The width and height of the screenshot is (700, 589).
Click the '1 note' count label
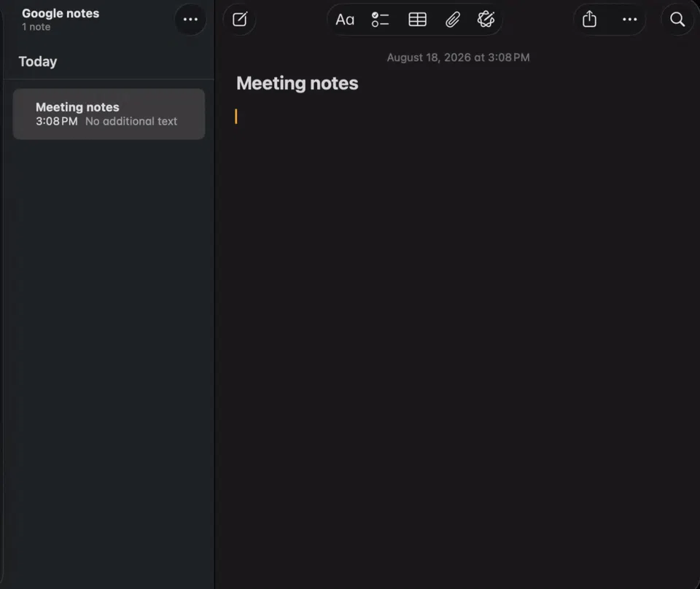36,27
